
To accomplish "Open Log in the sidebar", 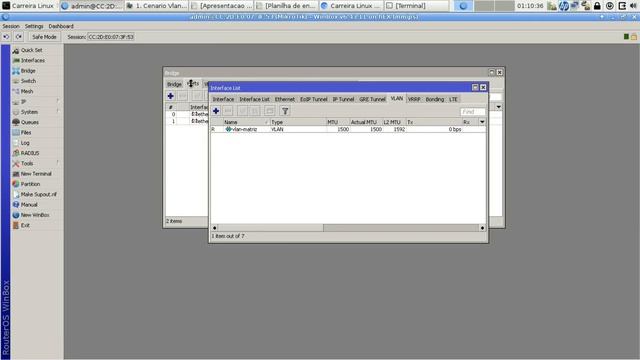I will click(25, 143).
